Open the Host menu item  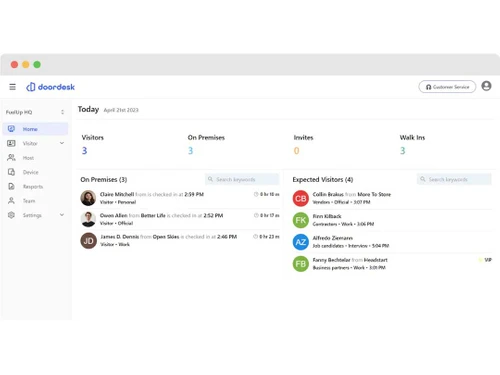[x=28, y=158]
